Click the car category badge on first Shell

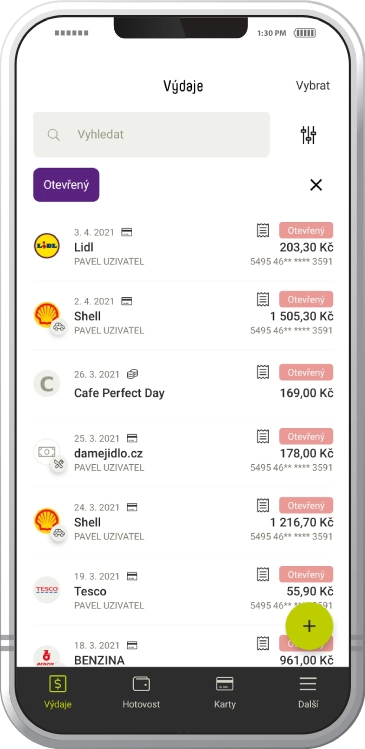coord(59,327)
